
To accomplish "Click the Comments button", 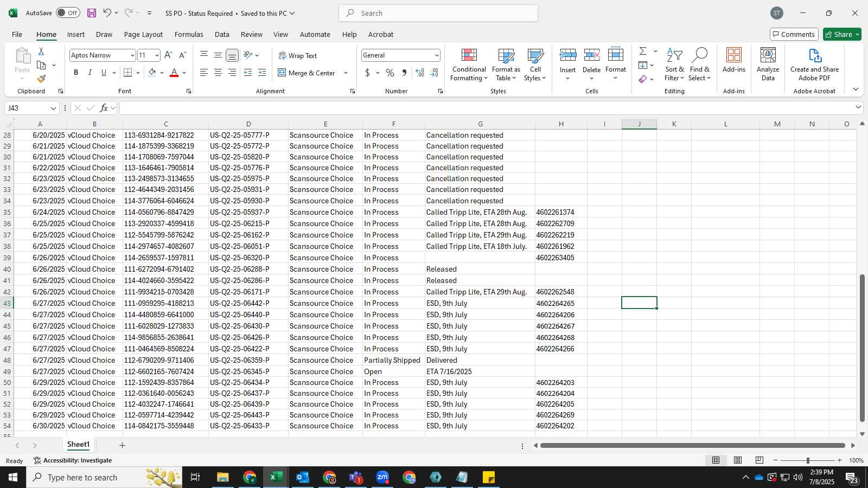I will click(x=794, y=34).
